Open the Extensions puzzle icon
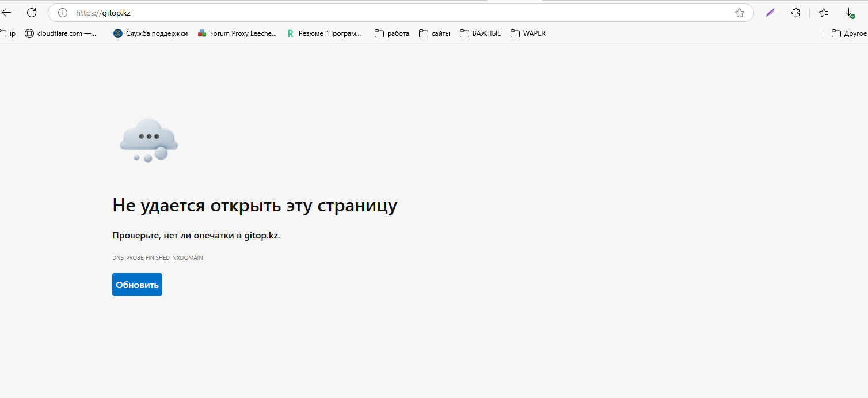This screenshot has height=398, width=868. coord(795,13)
